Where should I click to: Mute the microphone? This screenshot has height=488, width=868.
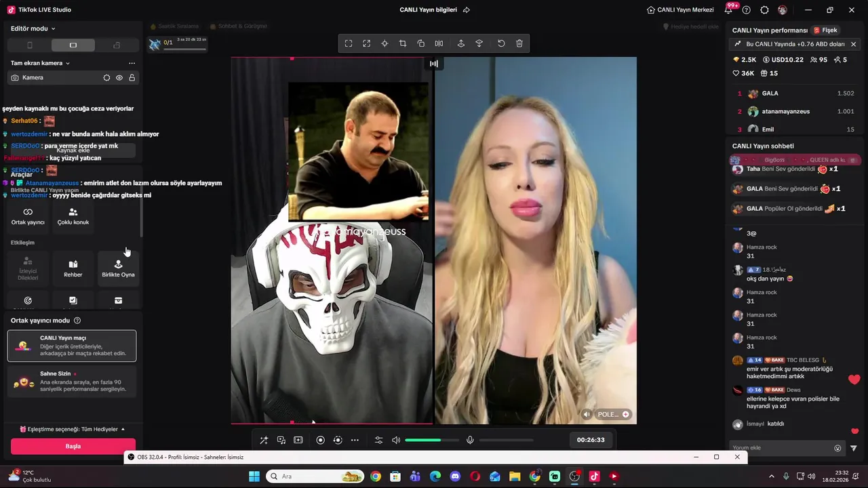(x=470, y=440)
